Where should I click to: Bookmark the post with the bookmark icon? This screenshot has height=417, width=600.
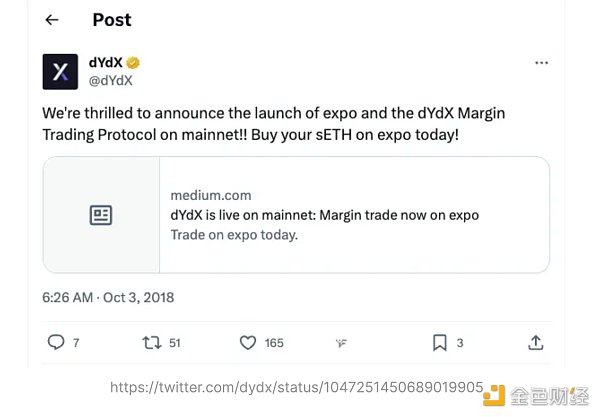coord(439,342)
